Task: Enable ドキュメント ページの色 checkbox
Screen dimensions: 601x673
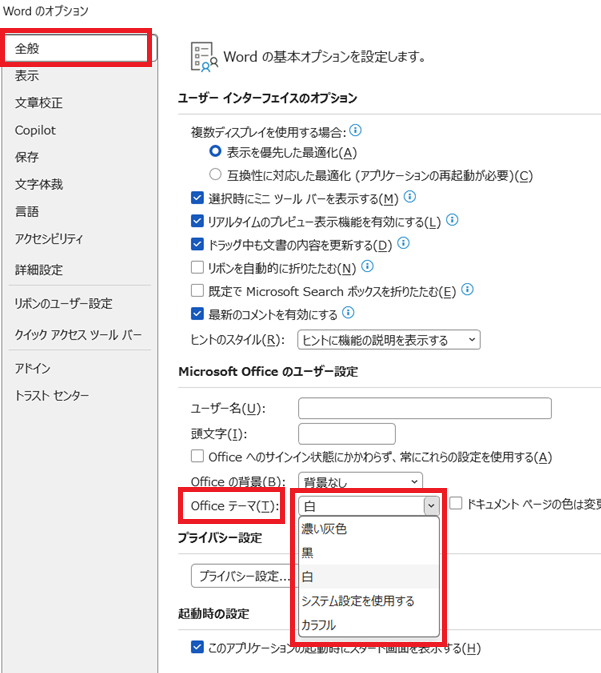Action: tap(455, 503)
